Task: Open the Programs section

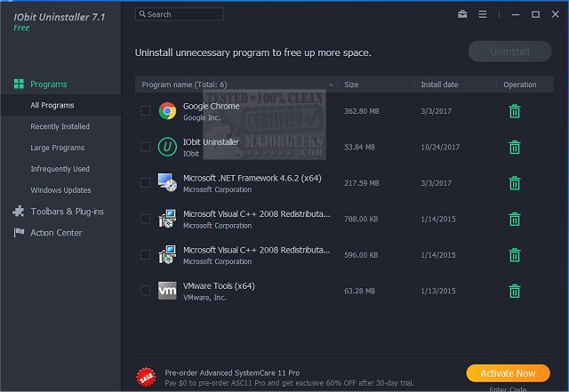Action: 49,84
